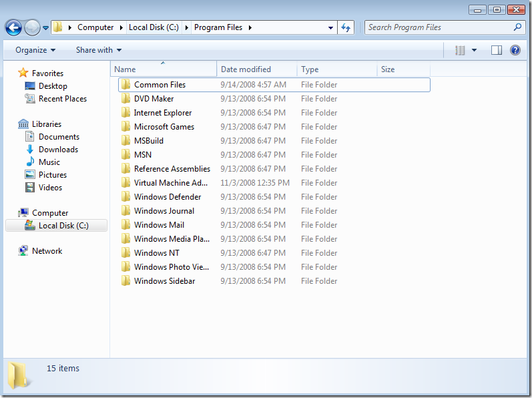532x398 pixels.
Task: Sort by the Date modified column header
Action: [256, 69]
